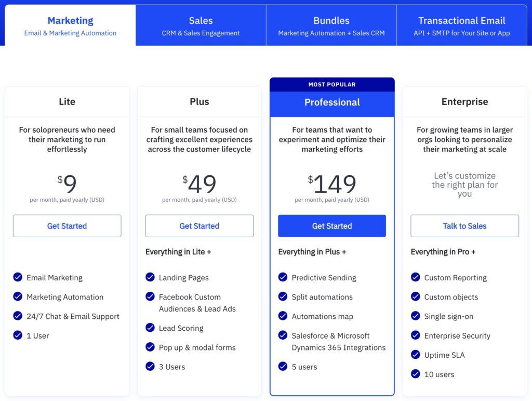Click the Talk to Sales button

point(464,226)
